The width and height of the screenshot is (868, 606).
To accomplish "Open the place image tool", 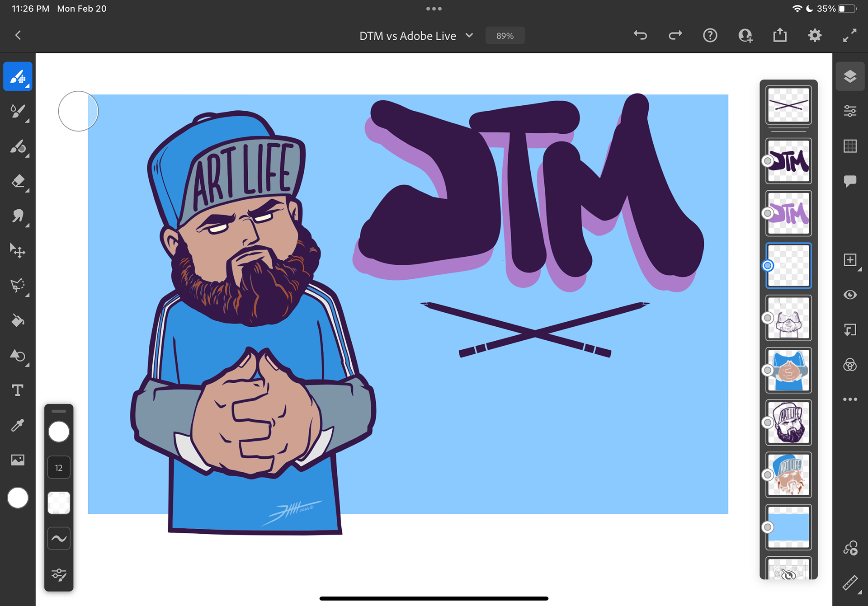I will 18,460.
